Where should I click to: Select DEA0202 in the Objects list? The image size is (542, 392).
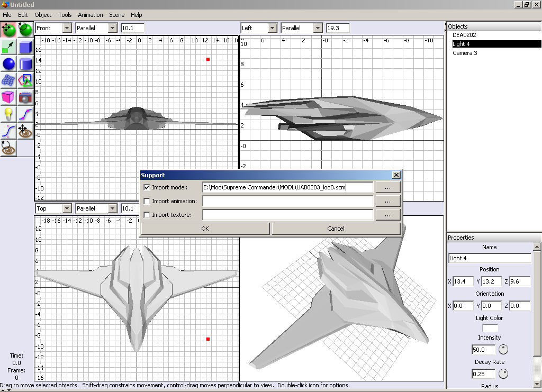pyautogui.click(x=464, y=35)
